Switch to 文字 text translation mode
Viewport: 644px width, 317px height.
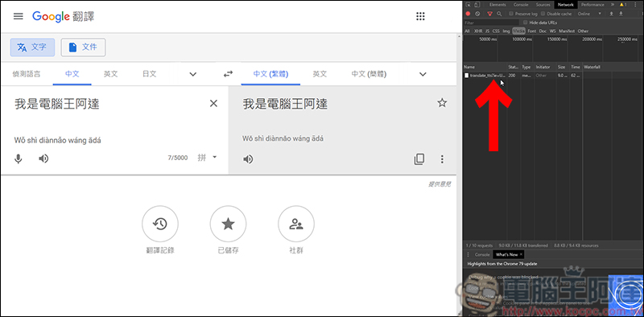(x=32, y=47)
